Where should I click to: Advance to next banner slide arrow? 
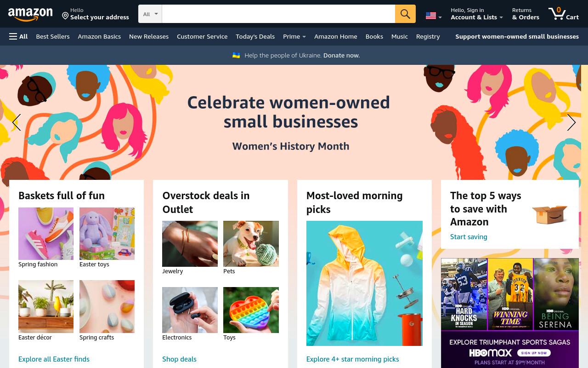click(x=571, y=122)
